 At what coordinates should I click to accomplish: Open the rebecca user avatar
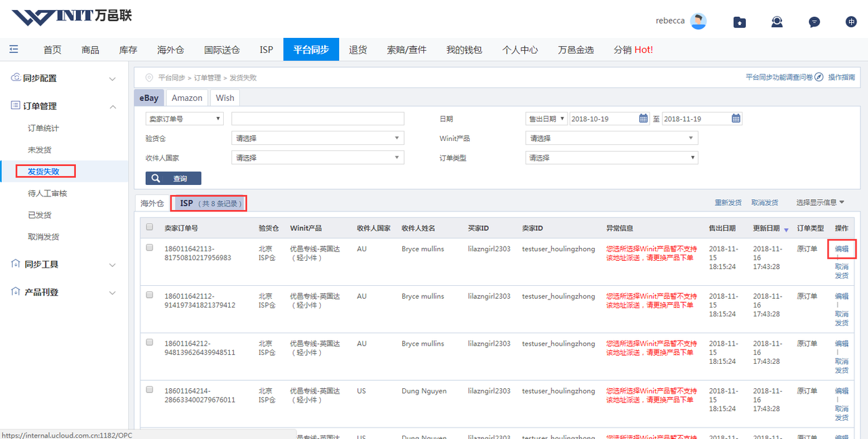click(698, 21)
